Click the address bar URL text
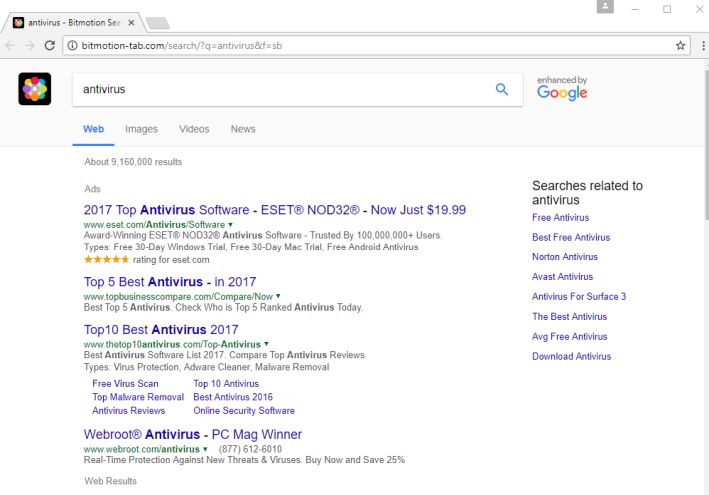The image size is (709, 495). click(182, 46)
